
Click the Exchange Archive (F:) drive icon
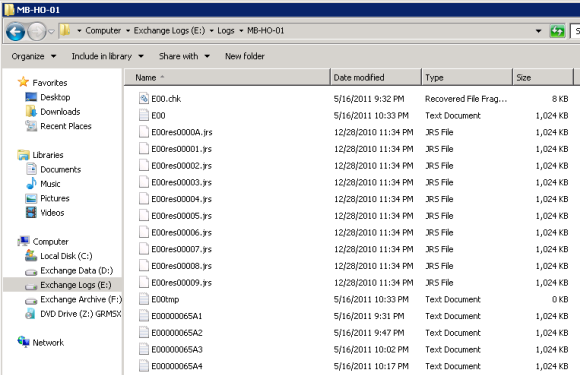31,301
